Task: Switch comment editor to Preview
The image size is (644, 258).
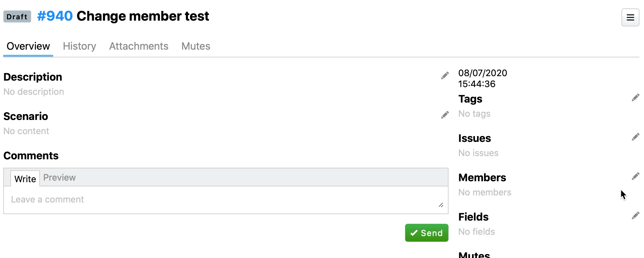Action: click(x=60, y=178)
